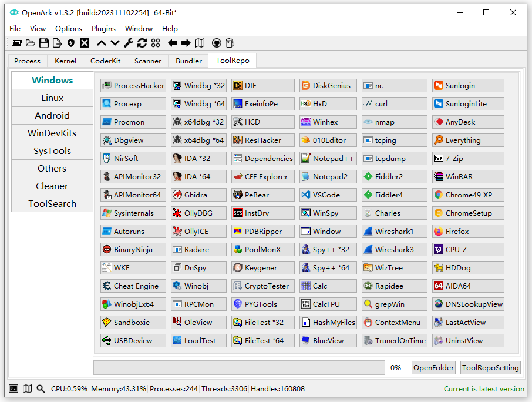Screen dimensions: 532x402
Task: Click the ToolRepoSetting button
Action: click(490, 368)
